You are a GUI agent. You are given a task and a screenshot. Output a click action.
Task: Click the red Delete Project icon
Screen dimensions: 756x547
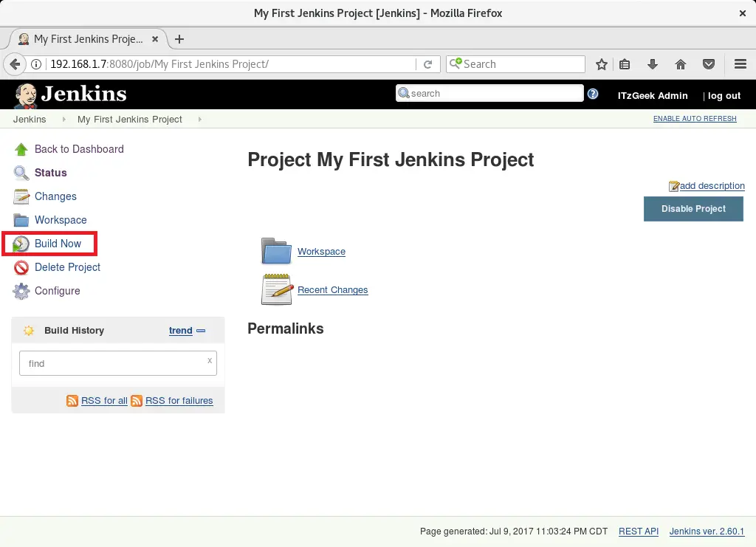click(21, 267)
